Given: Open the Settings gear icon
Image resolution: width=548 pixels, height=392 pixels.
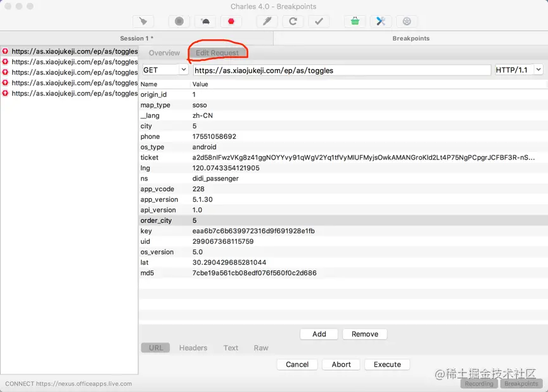Looking at the screenshot, I should 407,22.
